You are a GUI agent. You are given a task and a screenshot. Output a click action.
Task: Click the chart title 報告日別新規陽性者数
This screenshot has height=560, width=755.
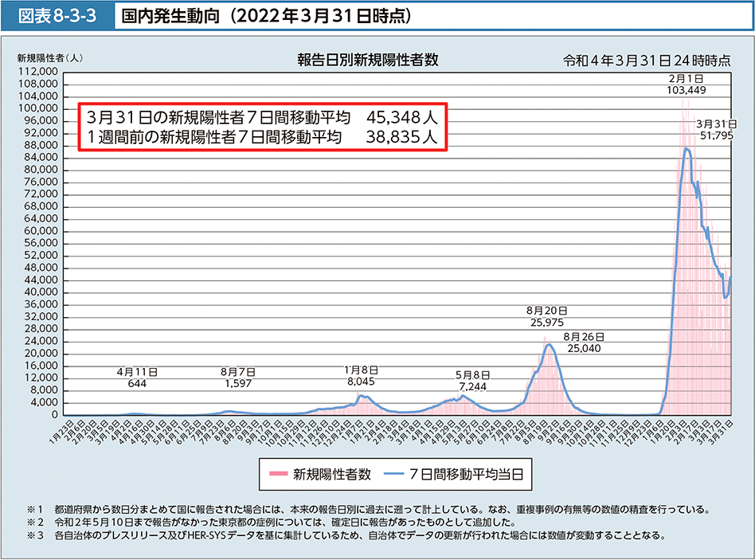coord(368,60)
